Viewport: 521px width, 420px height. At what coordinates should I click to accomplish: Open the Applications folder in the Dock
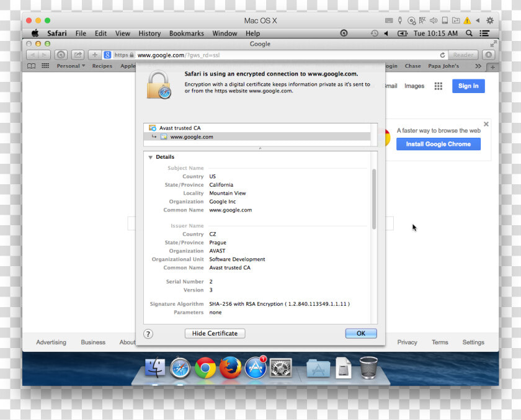[318, 368]
